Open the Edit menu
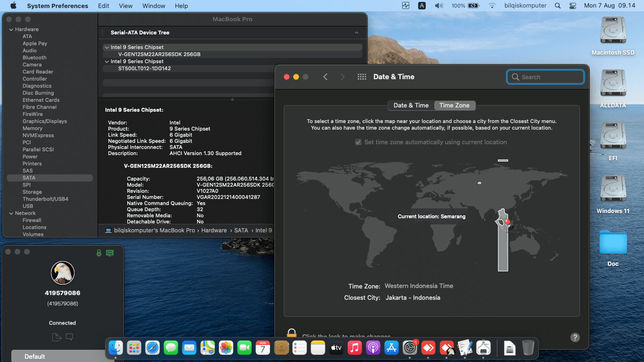 pos(104,6)
